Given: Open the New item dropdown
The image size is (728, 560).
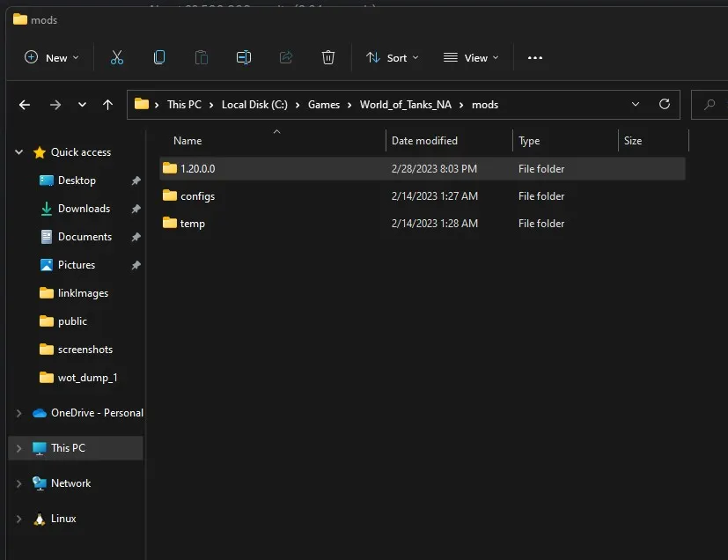Looking at the screenshot, I should click(x=51, y=57).
